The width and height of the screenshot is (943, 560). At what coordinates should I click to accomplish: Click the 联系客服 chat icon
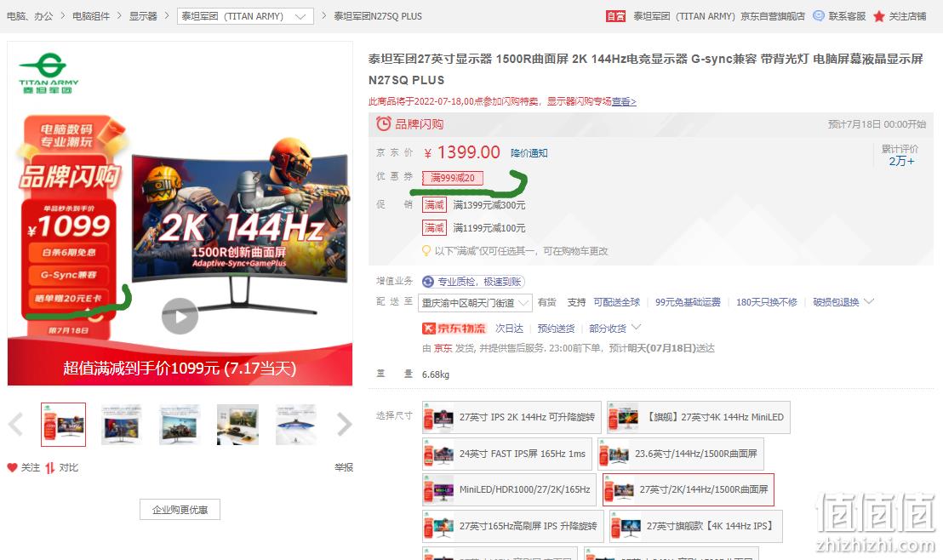(819, 16)
